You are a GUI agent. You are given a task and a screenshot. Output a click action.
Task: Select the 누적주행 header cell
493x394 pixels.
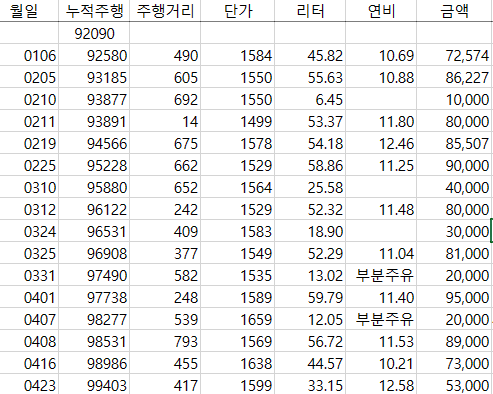click(94, 11)
